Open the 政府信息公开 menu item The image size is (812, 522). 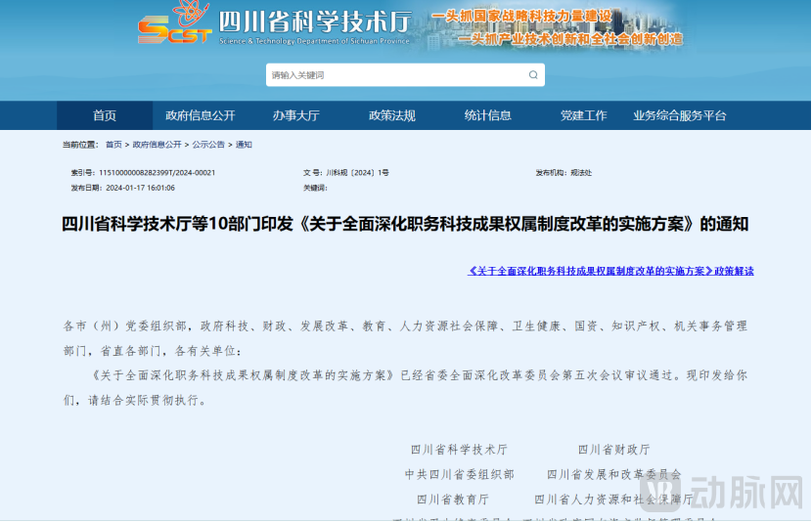pos(201,115)
